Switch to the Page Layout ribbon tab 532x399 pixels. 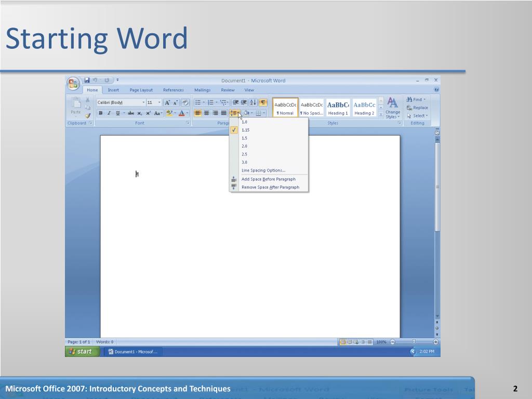141,90
